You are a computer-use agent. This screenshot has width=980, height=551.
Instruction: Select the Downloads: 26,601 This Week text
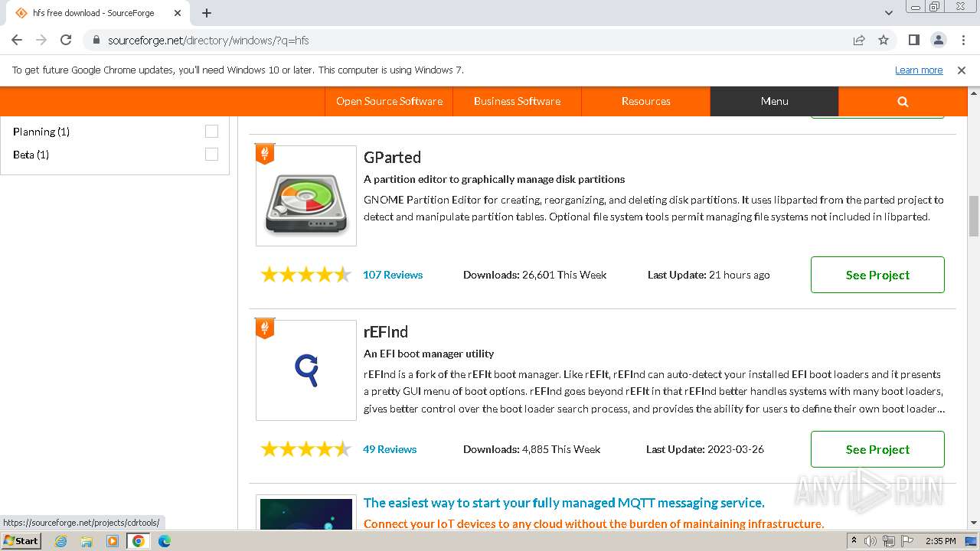pyautogui.click(x=534, y=275)
